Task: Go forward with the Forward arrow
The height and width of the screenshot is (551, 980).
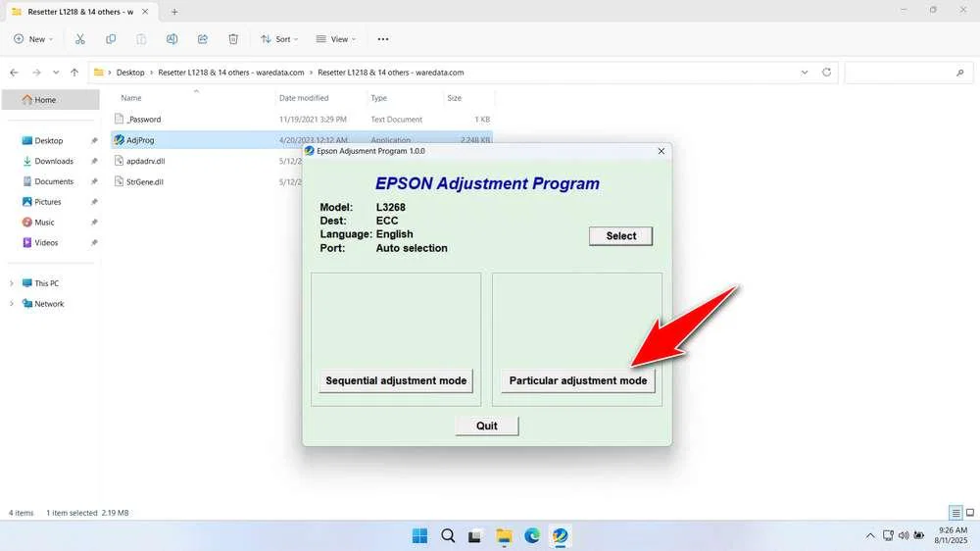Action: click(36, 73)
